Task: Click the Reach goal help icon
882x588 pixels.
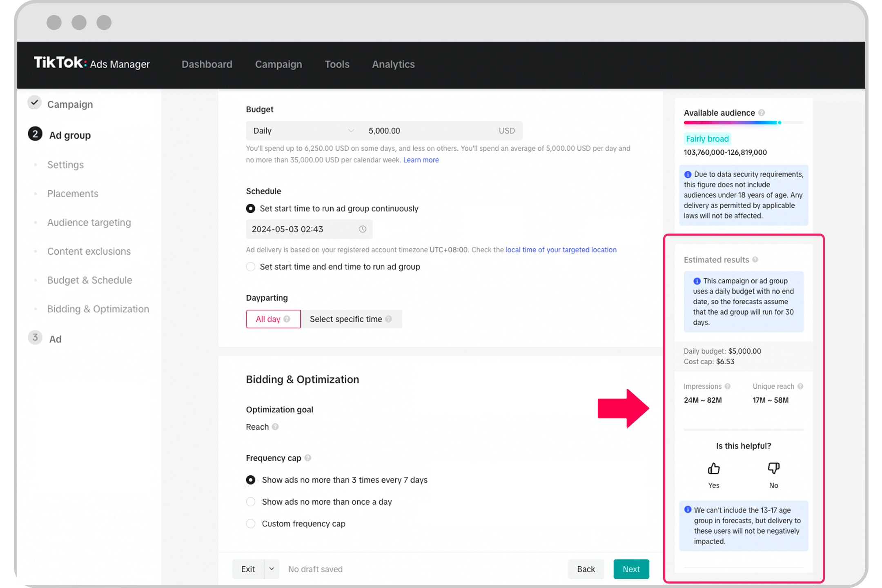Action: pyautogui.click(x=276, y=427)
